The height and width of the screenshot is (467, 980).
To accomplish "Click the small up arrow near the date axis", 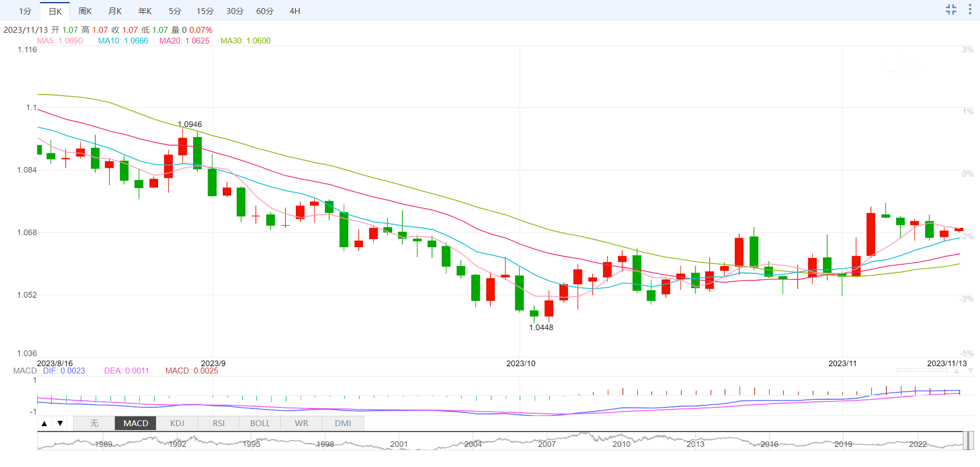I will tap(956, 371).
